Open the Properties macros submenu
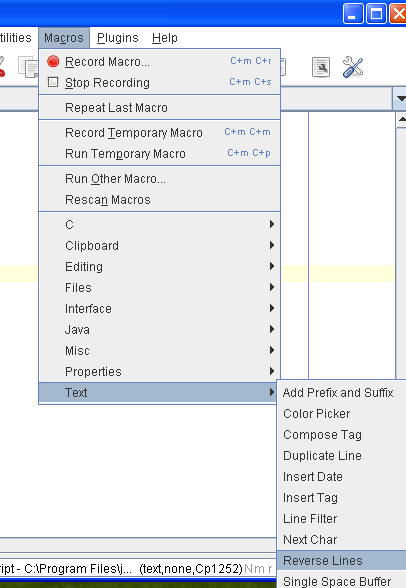 (160, 372)
